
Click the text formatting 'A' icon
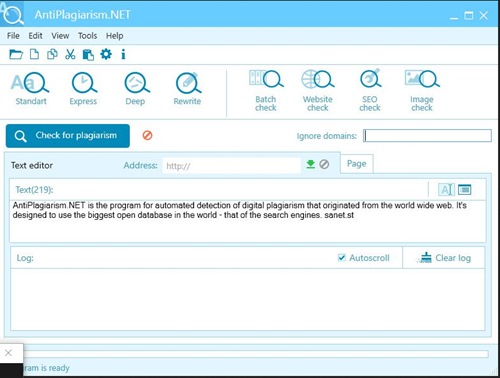click(446, 190)
